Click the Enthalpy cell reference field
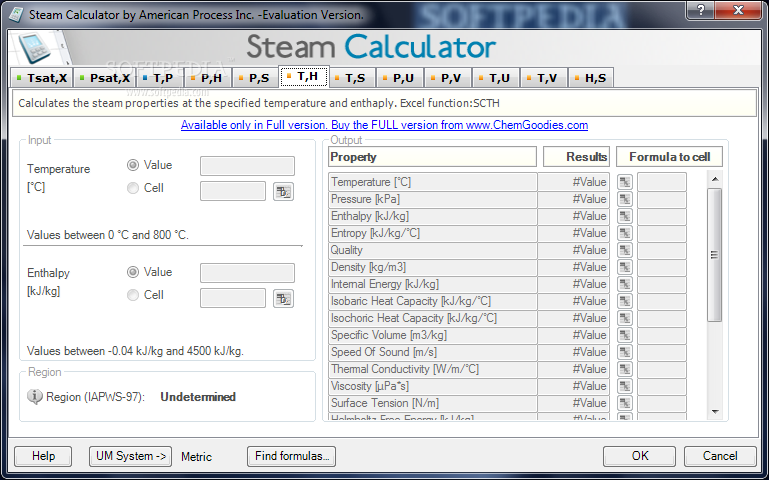Image resolution: width=769 pixels, height=480 pixels. 233,298
